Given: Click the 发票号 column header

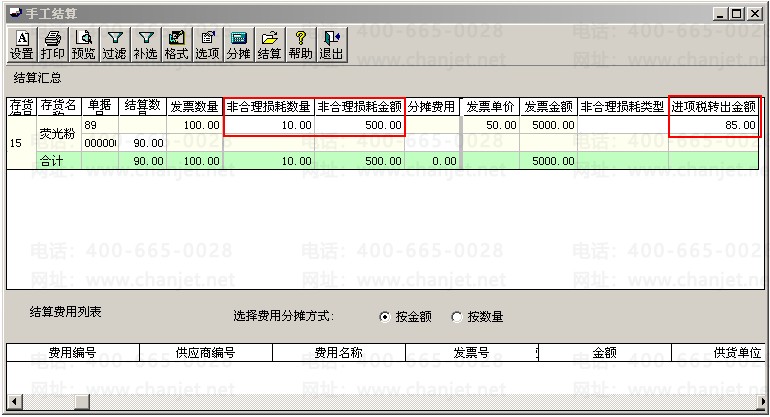Looking at the screenshot, I should (x=471, y=353).
